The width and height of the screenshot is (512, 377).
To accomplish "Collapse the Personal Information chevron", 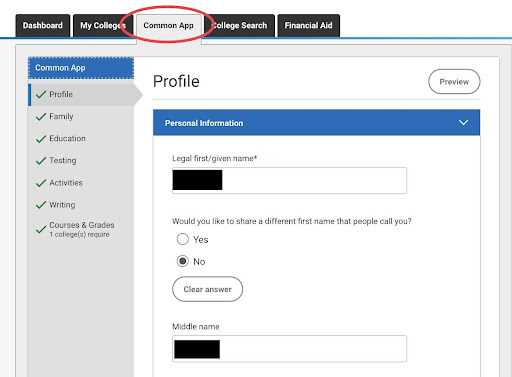I will coord(463,123).
